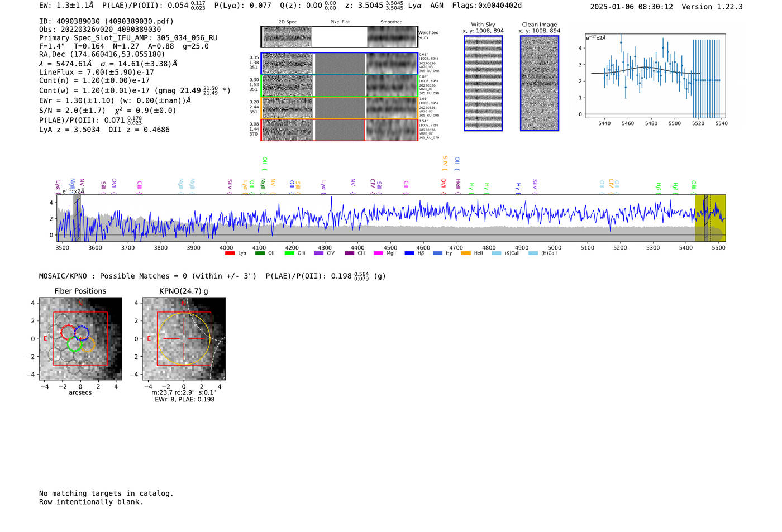Image resolution: width=782 pixels, height=532 pixels.
Task: Open the Clean Image cutout
Action: (x=540, y=83)
